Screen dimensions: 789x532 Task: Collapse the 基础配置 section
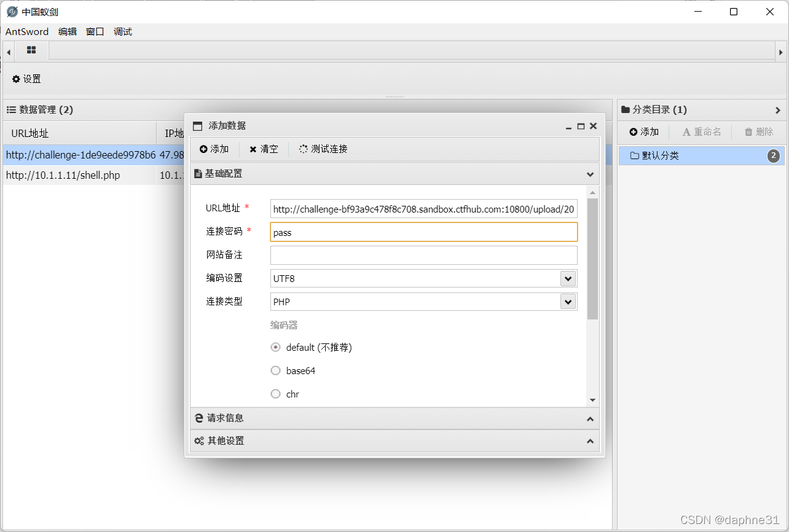tap(590, 174)
